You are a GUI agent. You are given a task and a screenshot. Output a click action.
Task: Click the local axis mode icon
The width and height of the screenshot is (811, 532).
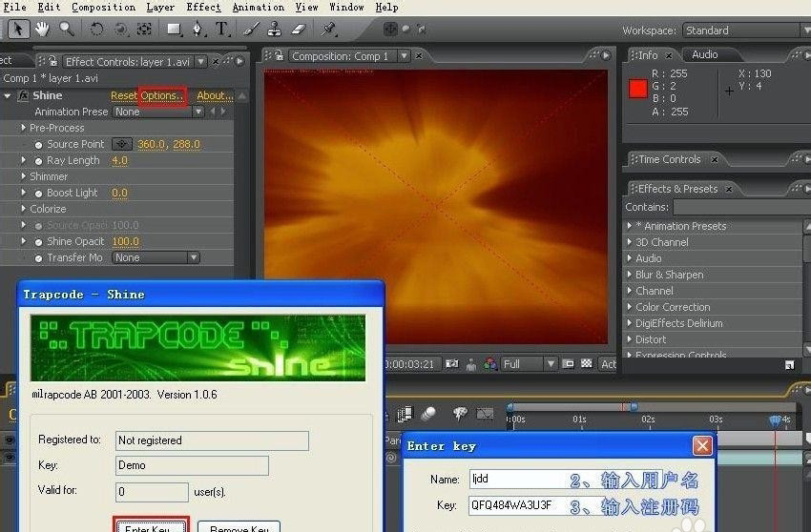pos(390,30)
